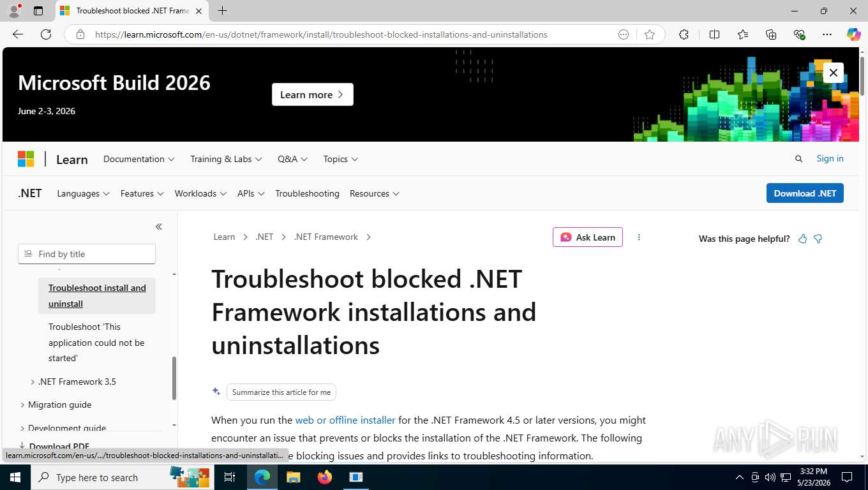
Task: Expand the .NET Framework 3.5 node
Action: (x=73, y=382)
